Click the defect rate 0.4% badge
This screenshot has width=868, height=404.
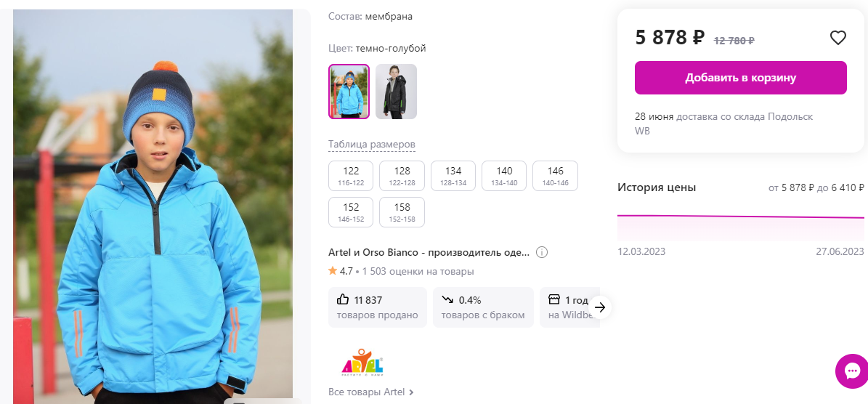pos(482,307)
